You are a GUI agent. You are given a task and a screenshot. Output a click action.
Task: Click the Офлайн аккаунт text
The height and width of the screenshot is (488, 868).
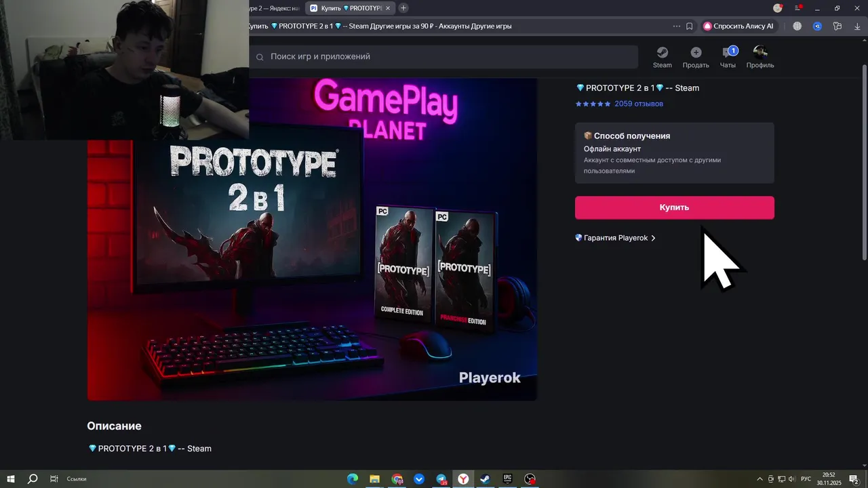612,148
